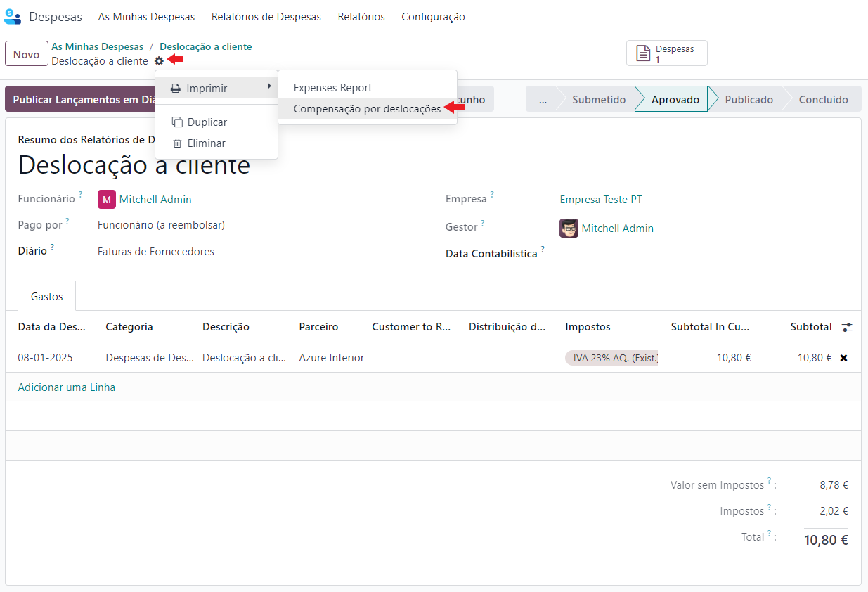868x592 pixels.
Task: Open the optional columns settings toggle
Action: tap(847, 327)
